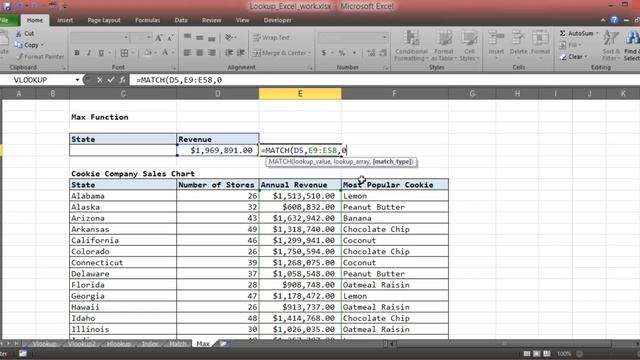Click the Insert cells button
640x360 pixels.
[496, 45]
